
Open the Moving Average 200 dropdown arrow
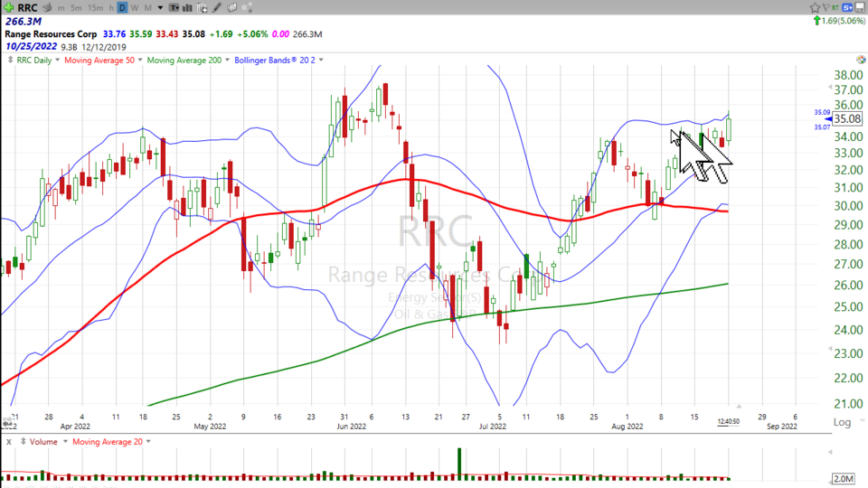(227, 60)
